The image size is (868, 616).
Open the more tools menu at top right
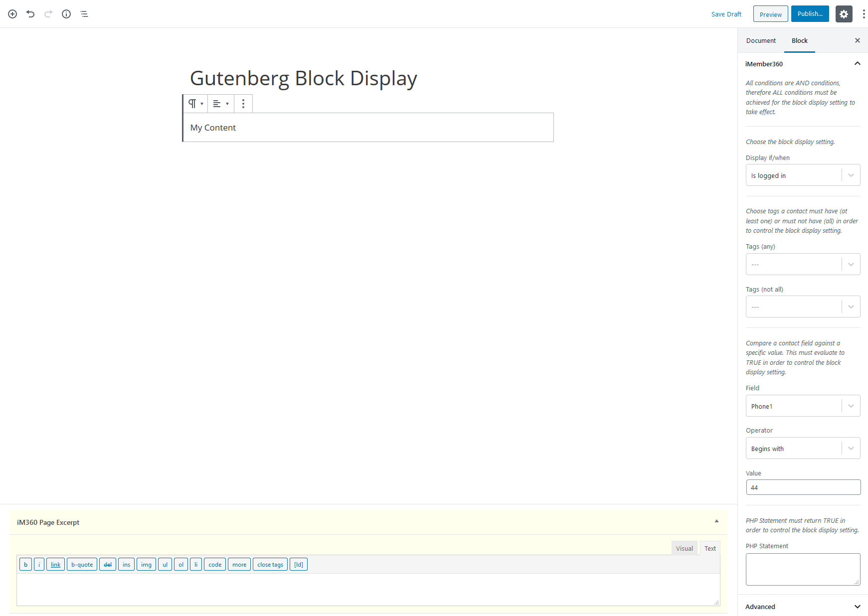(864, 14)
